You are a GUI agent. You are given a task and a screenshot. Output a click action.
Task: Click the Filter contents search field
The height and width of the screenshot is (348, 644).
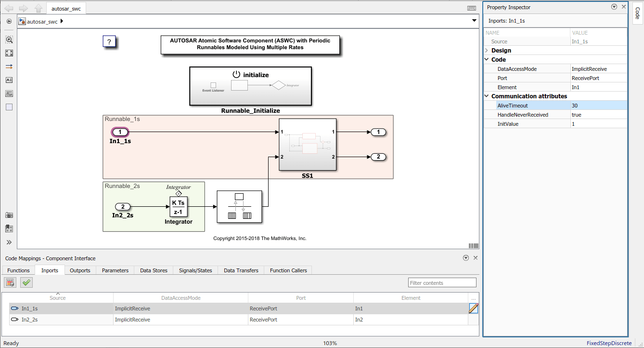coord(441,282)
